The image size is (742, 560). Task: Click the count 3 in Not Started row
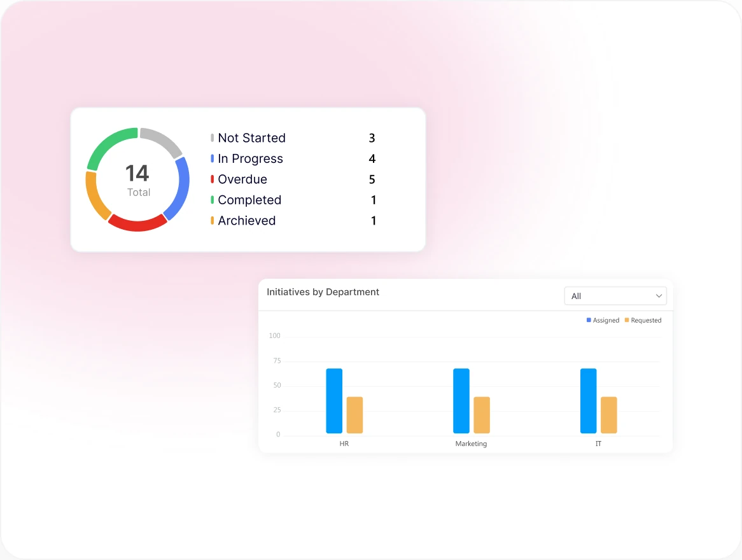click(x=372, y=137)
